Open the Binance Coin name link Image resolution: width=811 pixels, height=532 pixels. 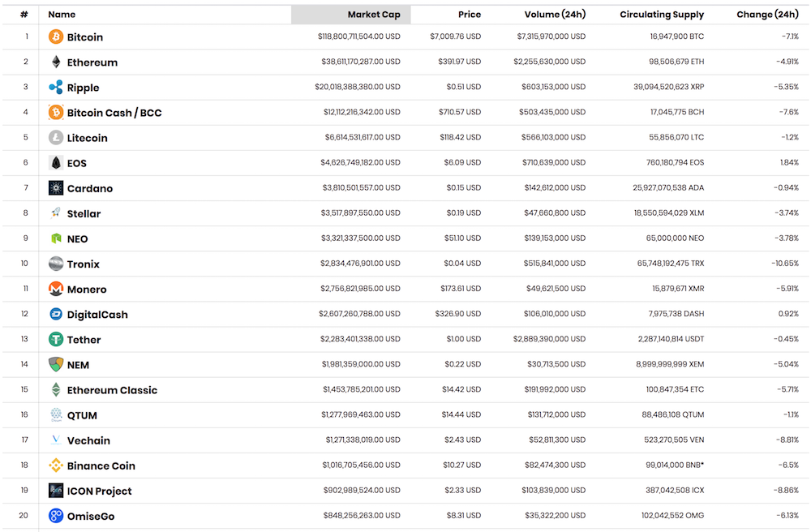tap(101, 466)
